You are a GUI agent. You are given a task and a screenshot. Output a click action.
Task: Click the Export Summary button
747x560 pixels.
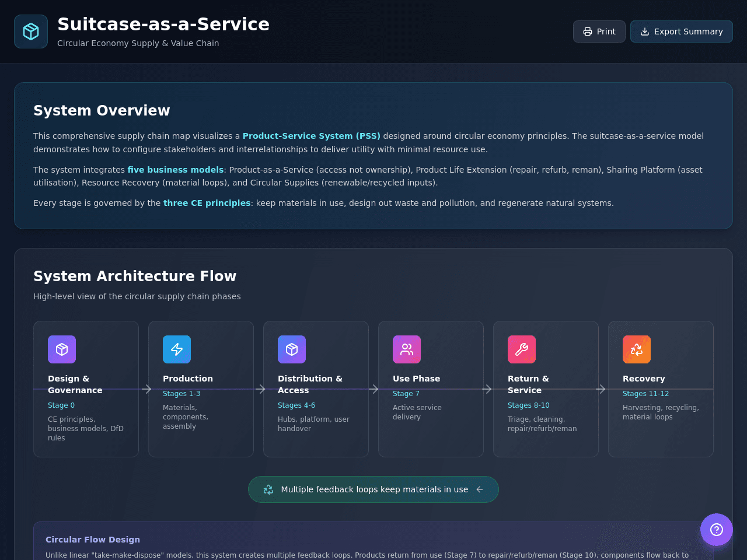coord(681,32)
